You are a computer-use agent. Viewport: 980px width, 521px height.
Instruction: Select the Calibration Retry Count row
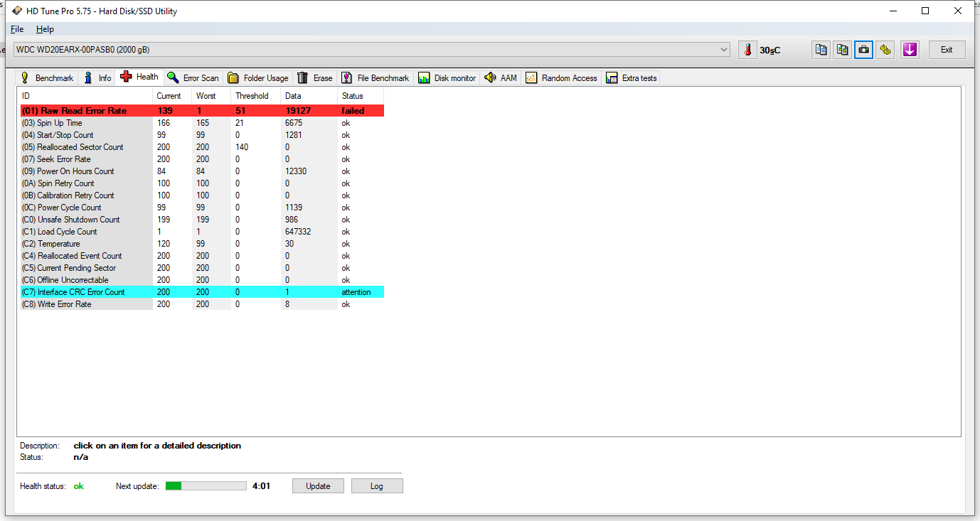202,195
